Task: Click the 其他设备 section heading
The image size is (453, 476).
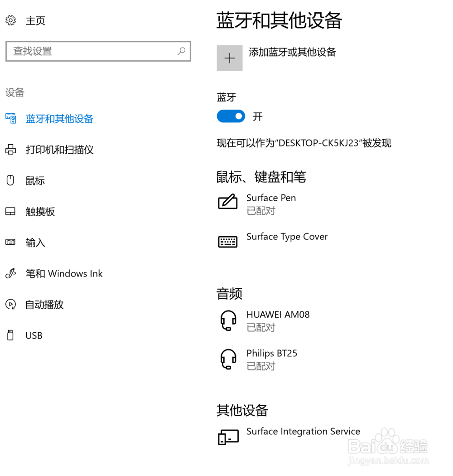Action: coord(242,410)
